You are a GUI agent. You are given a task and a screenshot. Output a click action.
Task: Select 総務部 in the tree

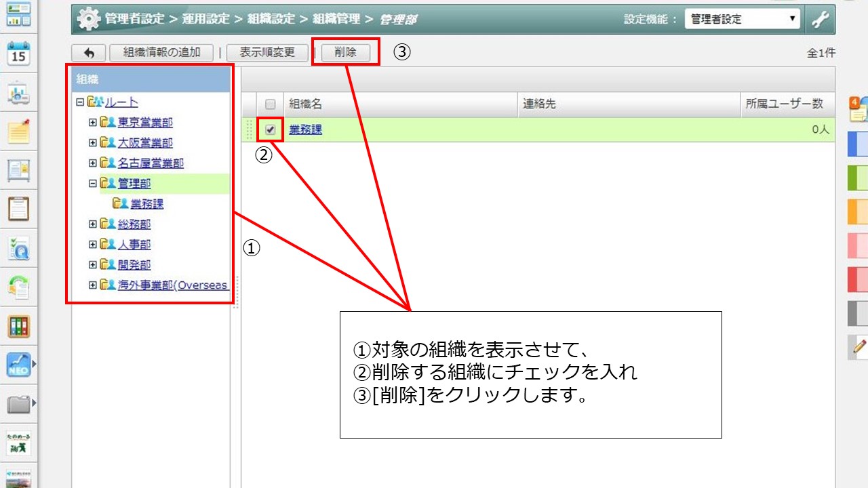[x=134, y=224]
